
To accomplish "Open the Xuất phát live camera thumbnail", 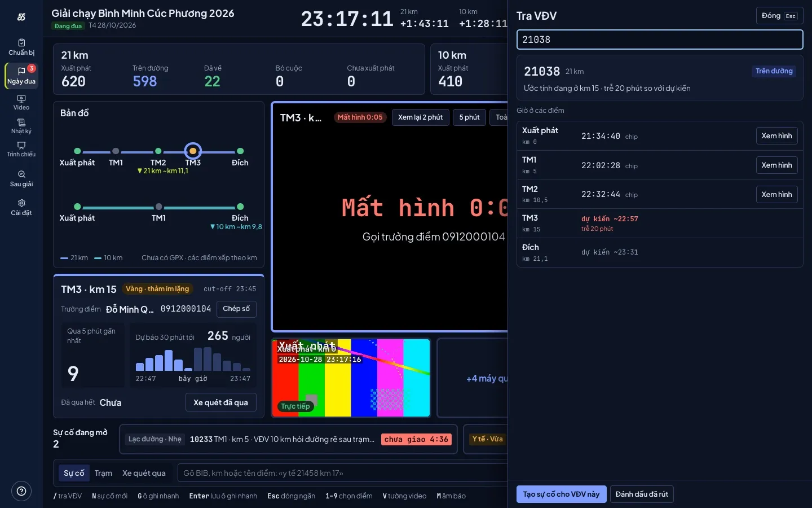I will 351,378.
